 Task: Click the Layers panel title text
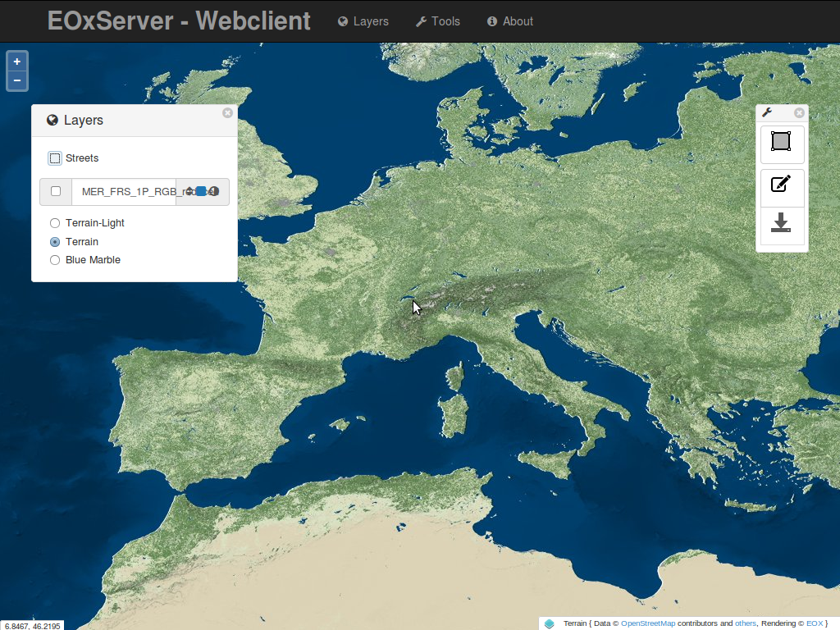click(x=84, y=120)
